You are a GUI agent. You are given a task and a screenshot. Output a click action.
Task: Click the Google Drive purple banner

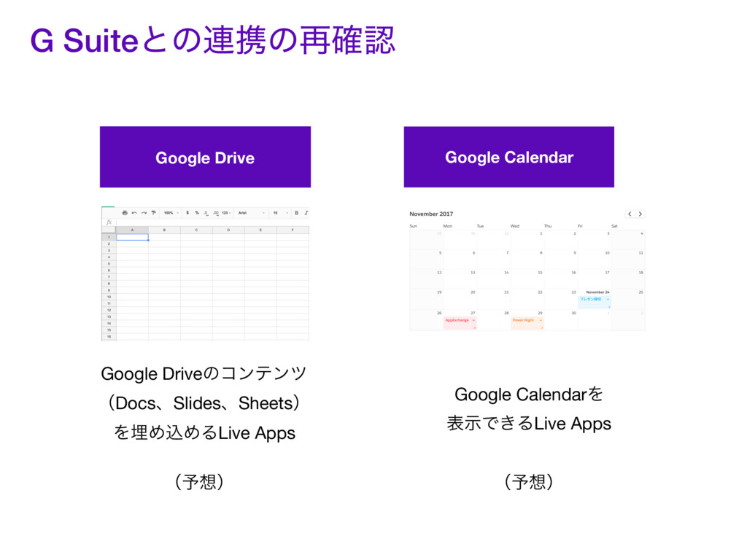205,157
